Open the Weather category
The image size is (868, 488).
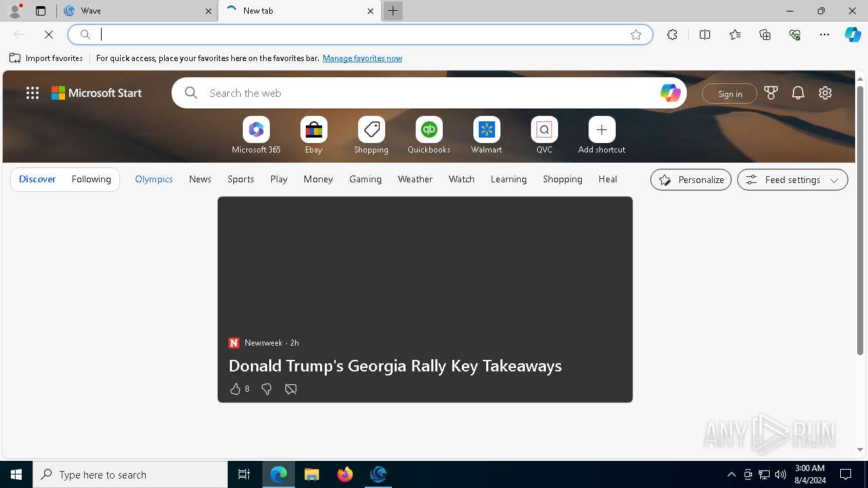pos(415,180)
